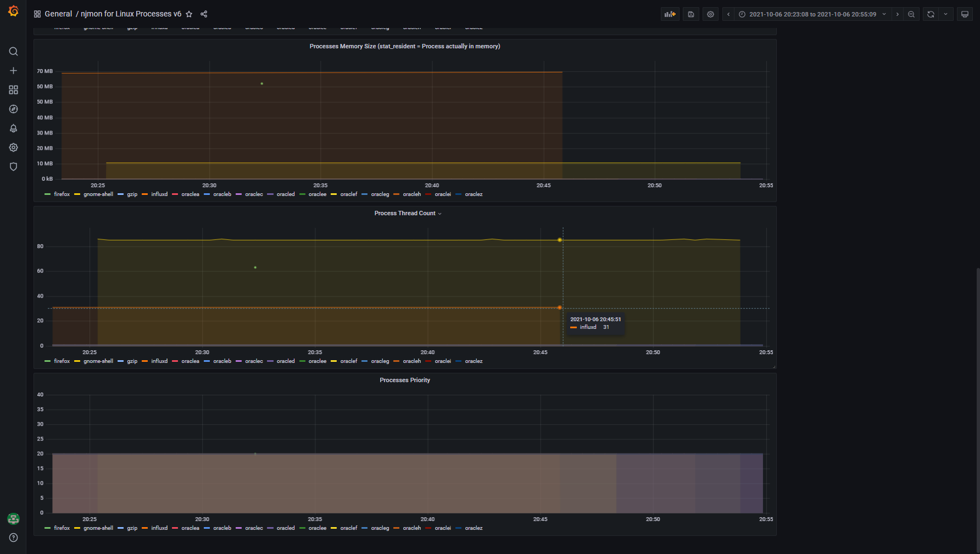The image size is (980, 554).
Task: Open the search icon in the sidebar
Action: 13,52
